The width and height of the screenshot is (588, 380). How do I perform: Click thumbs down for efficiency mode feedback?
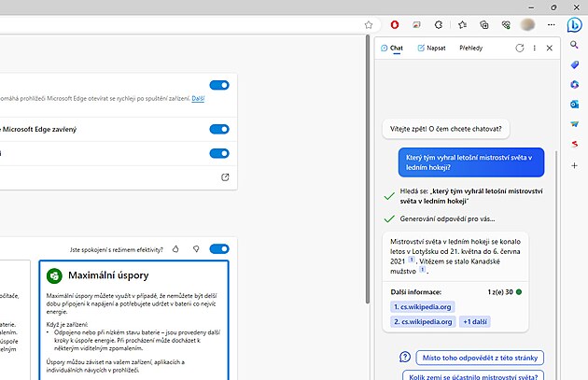[196, 249]
